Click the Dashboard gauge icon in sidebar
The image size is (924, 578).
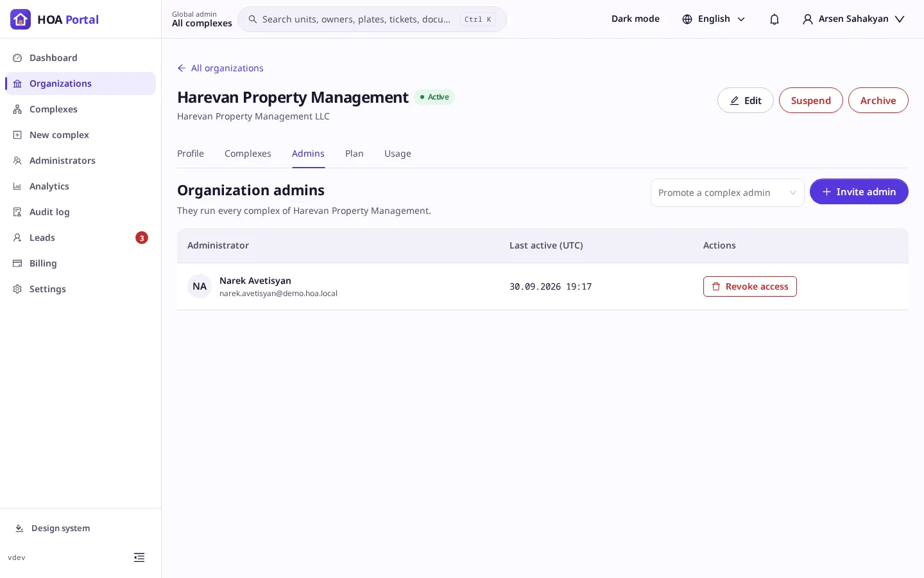[17, 58]
